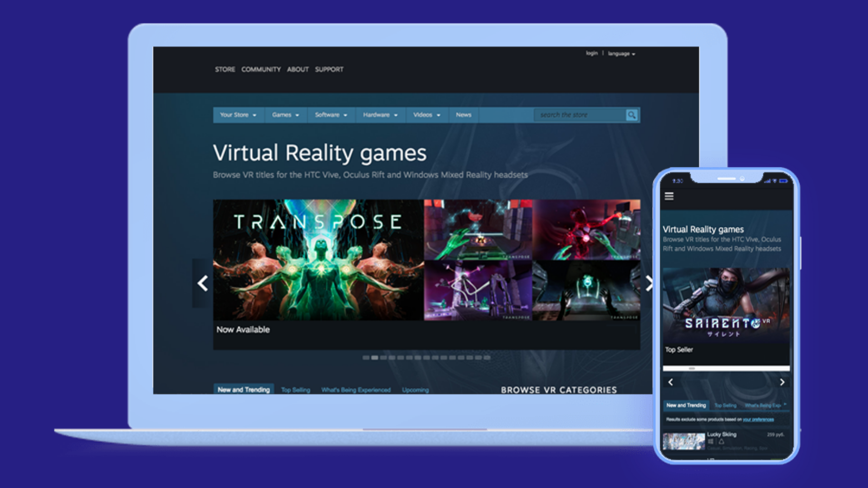Click Windows platform icon under Lucky Skiing
The image size is (868, 488).
click(x=711, y=442)
